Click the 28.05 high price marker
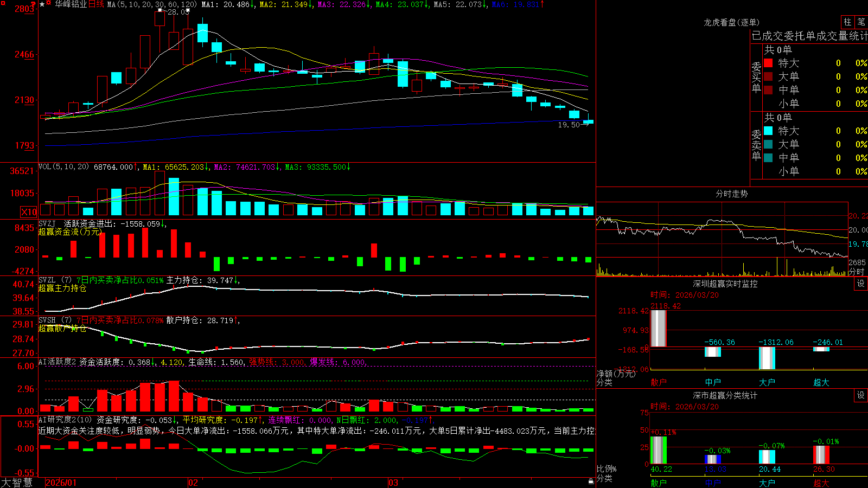The width and height of the screenshot is (868, 488). point(178,12)
